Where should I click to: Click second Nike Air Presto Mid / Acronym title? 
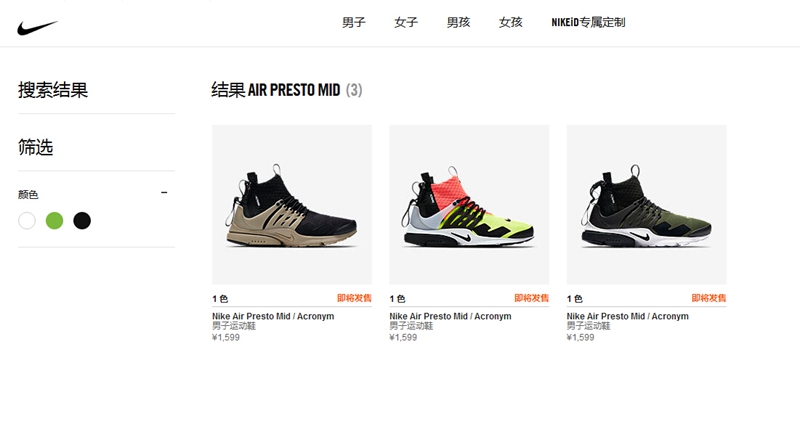pos(451,316)
